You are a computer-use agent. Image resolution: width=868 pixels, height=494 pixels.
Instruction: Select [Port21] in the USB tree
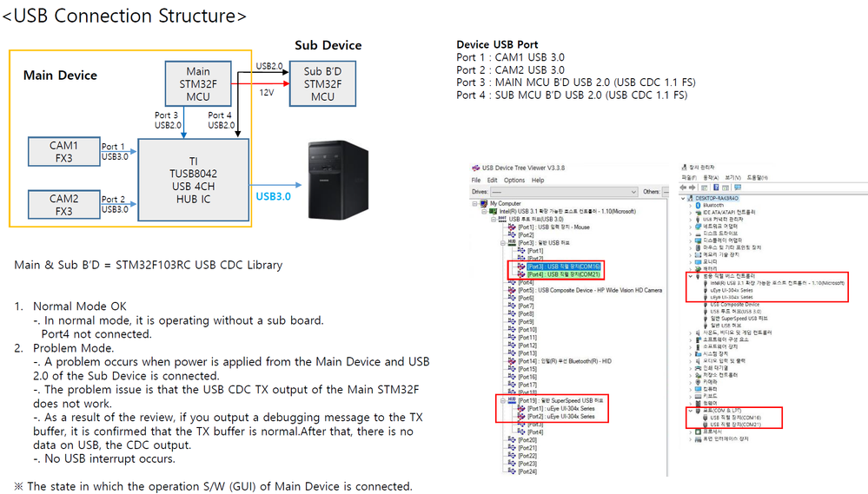click(x=527, y=448)
